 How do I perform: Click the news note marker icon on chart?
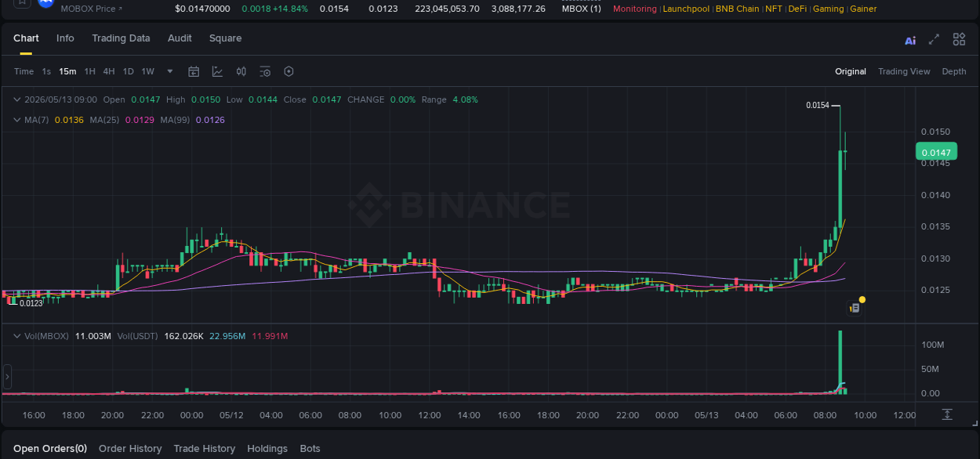click(855, 309)
